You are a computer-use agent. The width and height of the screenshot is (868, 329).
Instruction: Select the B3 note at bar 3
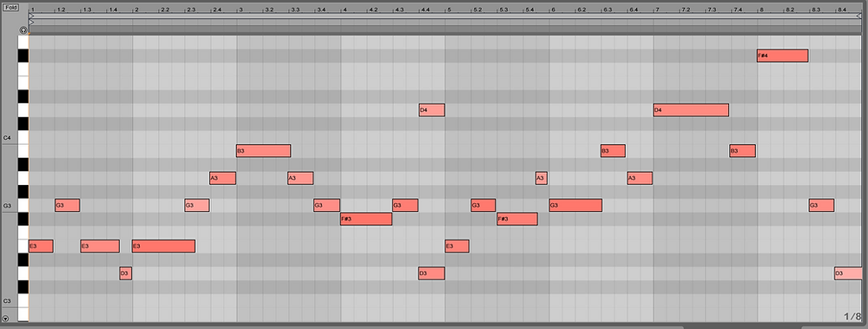(264, 151)
